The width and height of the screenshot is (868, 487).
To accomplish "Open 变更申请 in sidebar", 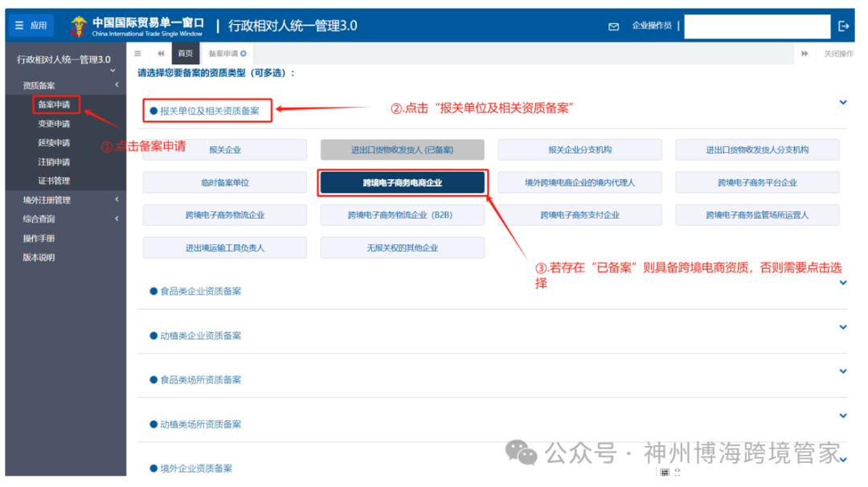I will tap(55, 124).
